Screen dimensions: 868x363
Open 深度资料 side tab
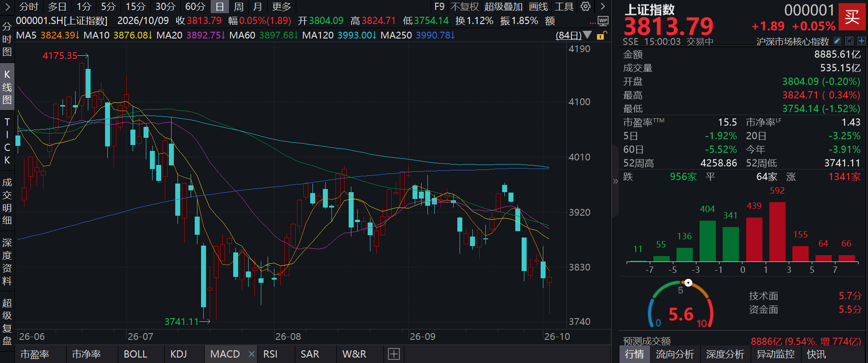pyautogui.click(x=7, y=261)
